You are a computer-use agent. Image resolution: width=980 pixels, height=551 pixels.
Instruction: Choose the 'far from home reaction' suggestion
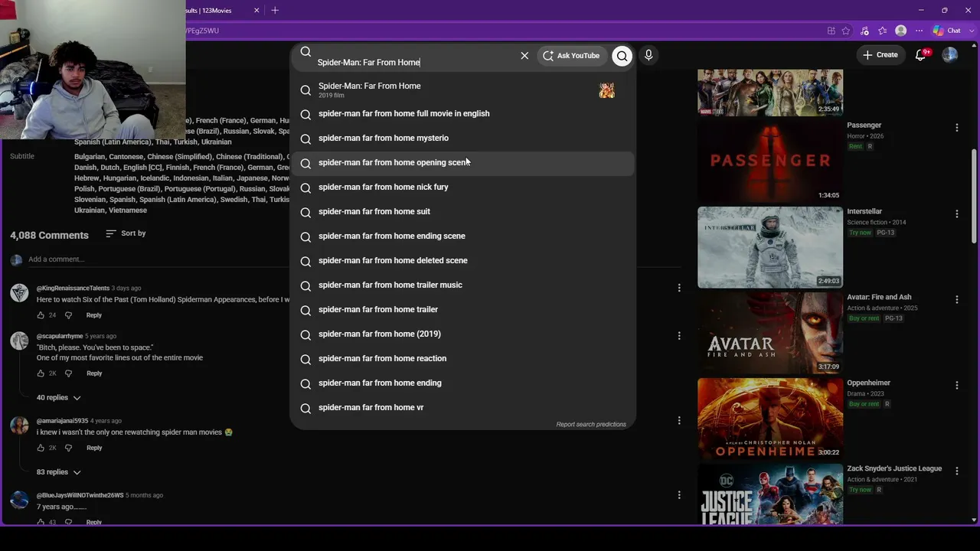pyautogui.click(x=462, y=358)
